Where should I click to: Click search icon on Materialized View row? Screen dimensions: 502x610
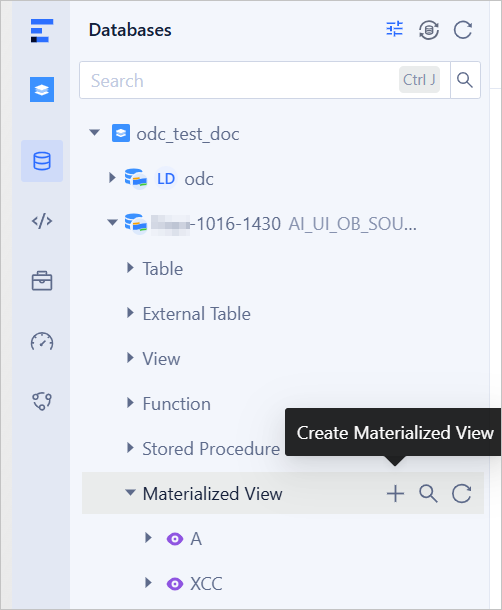(x=428, y=493)
